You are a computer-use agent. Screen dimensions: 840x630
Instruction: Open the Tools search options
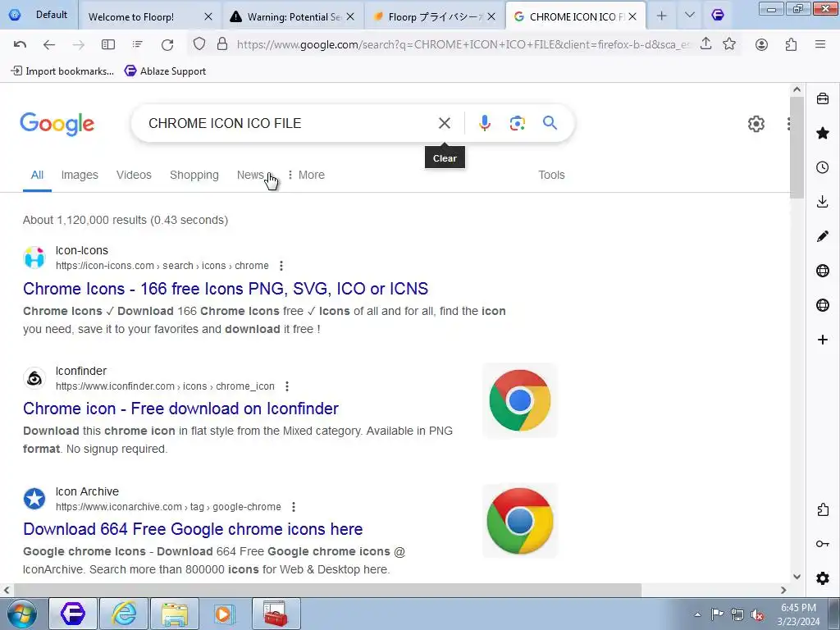[x=551, y=175]
